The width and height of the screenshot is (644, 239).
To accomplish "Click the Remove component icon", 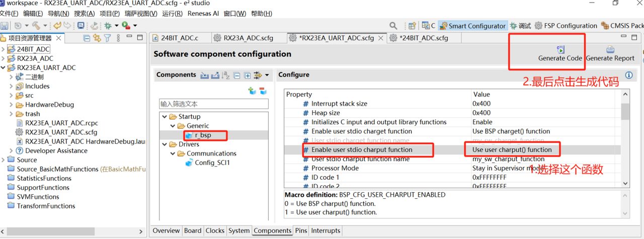I will tap(263, 91).
